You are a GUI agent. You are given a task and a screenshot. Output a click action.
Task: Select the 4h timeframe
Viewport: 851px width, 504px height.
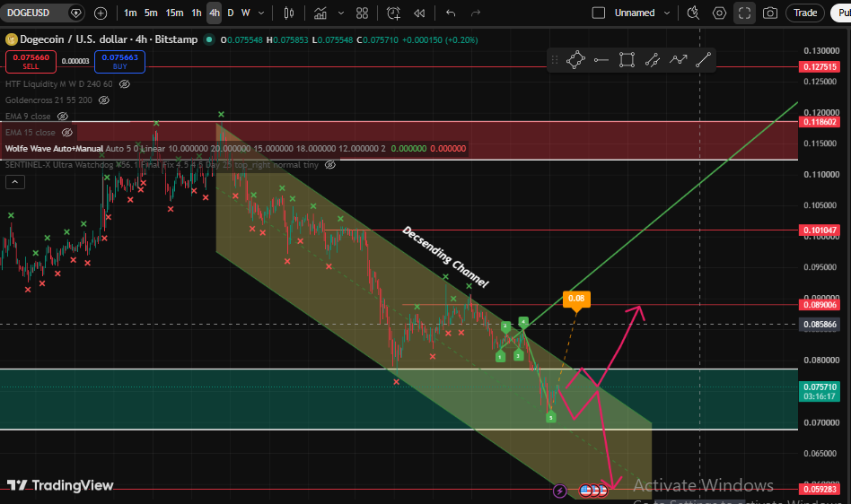[215, 13]
